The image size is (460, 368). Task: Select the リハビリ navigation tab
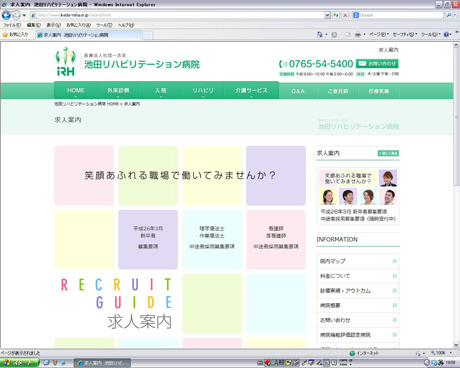(203, 90)
